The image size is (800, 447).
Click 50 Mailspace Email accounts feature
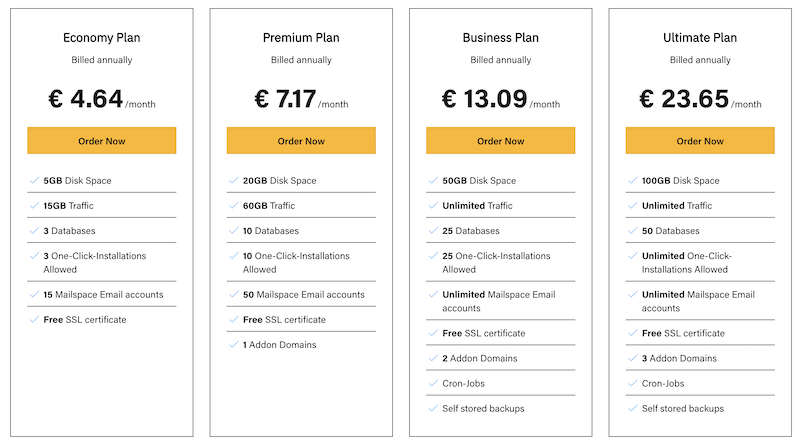coord(304,294)
